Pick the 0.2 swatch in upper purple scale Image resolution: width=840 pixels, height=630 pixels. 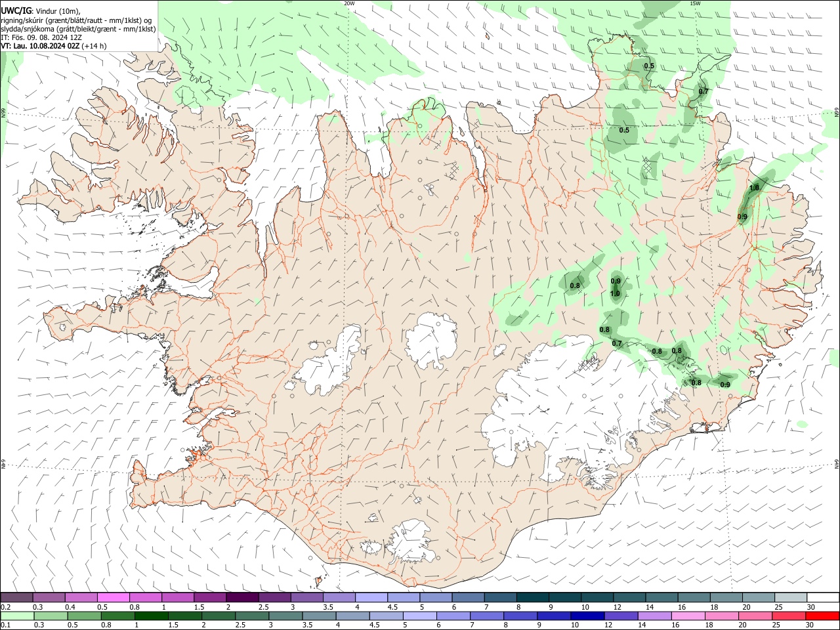(x=16, y=597)
